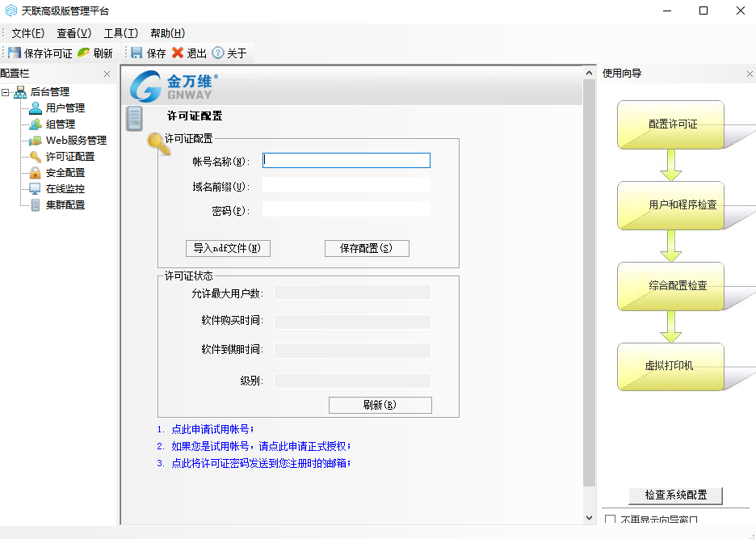This screenshot has width=756, height=539.
Task: Select 集群配置 text in tree
Action: [x=65, y=205]
